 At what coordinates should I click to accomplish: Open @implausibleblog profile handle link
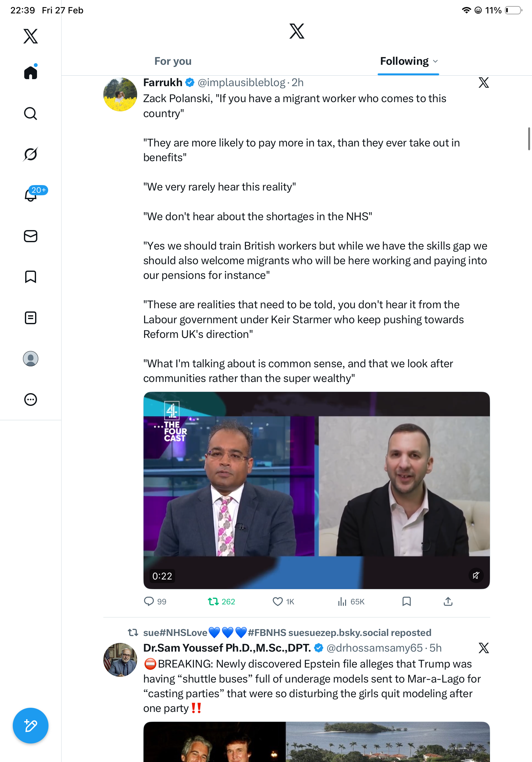pyautogui.click(x=241, y=82)
